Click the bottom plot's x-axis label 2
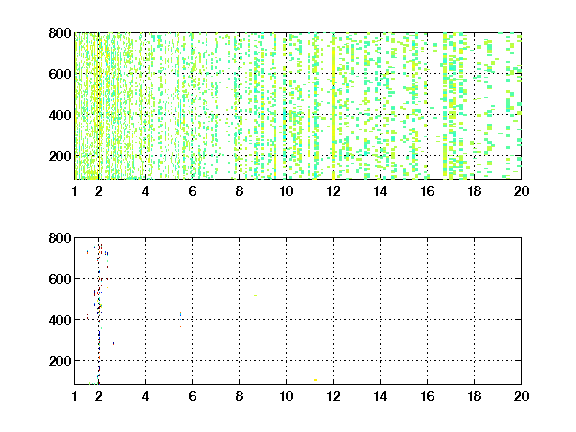Image resolution: width=576 pixels, height=432 pixels. 98,396
